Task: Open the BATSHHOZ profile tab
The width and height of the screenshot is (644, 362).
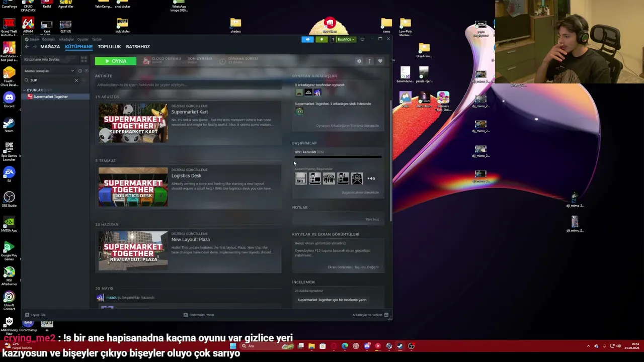Action: 138,47
